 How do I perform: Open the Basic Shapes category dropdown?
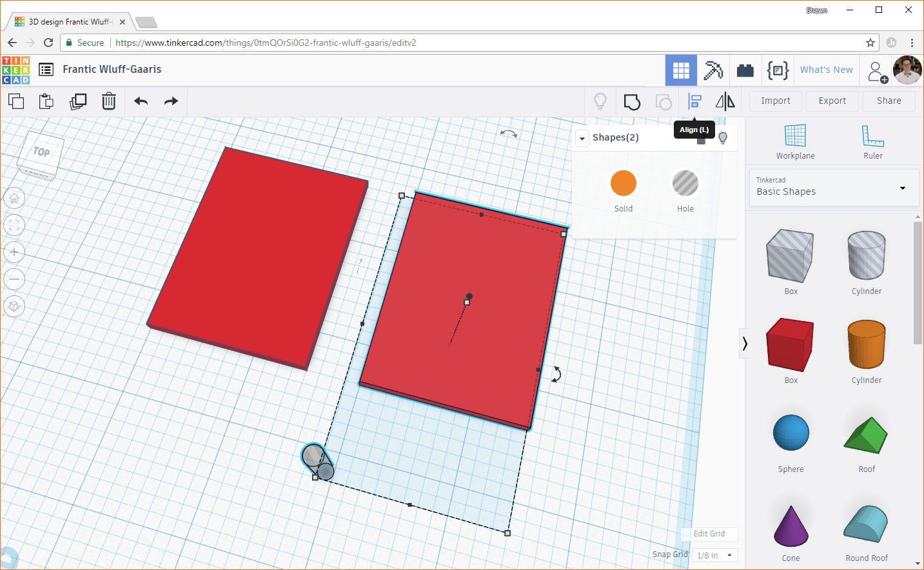(x=834, y=188)
